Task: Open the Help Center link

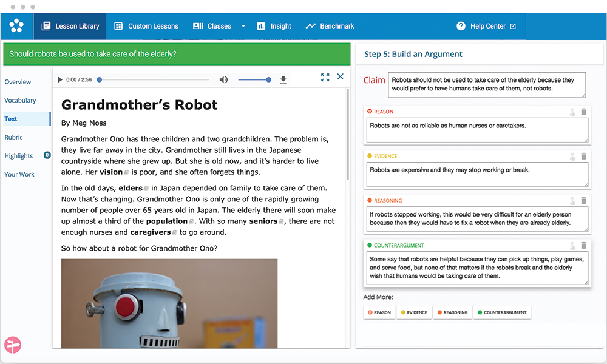Action: tap(486, 26)
